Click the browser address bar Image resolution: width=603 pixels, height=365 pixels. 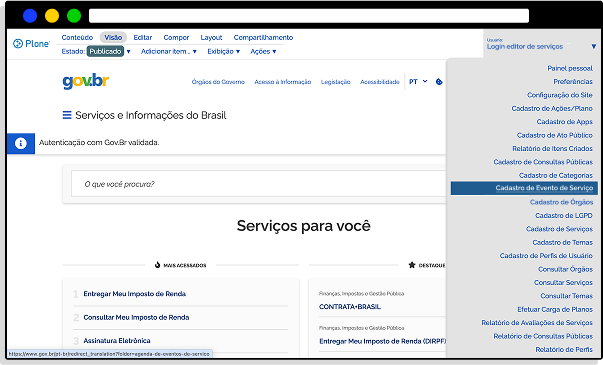pyautogui.click(x=309, y=16)
